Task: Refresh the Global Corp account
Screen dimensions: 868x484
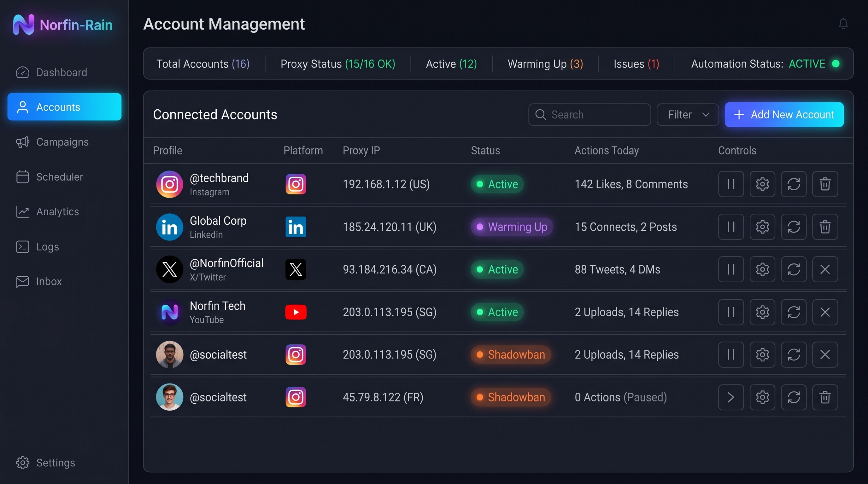Action: coord(794,227)
